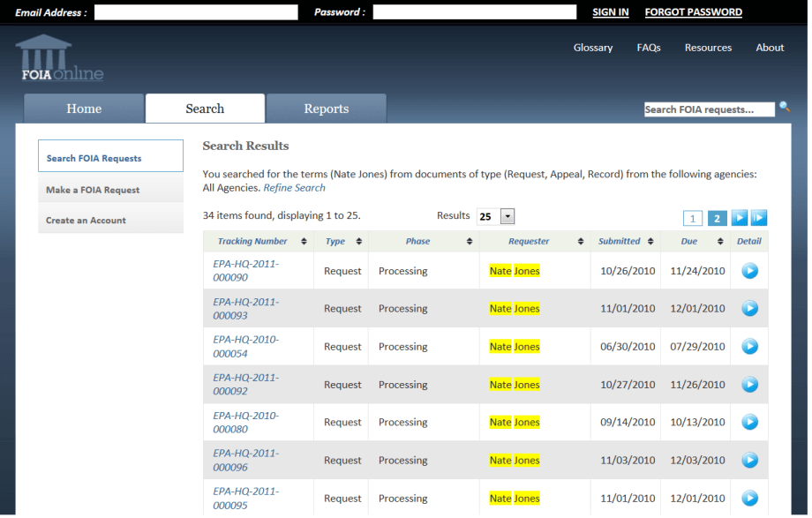The height and width of the screenshot is (518, 812).
Task: Go to results page 2
Action: click(717, 218)
